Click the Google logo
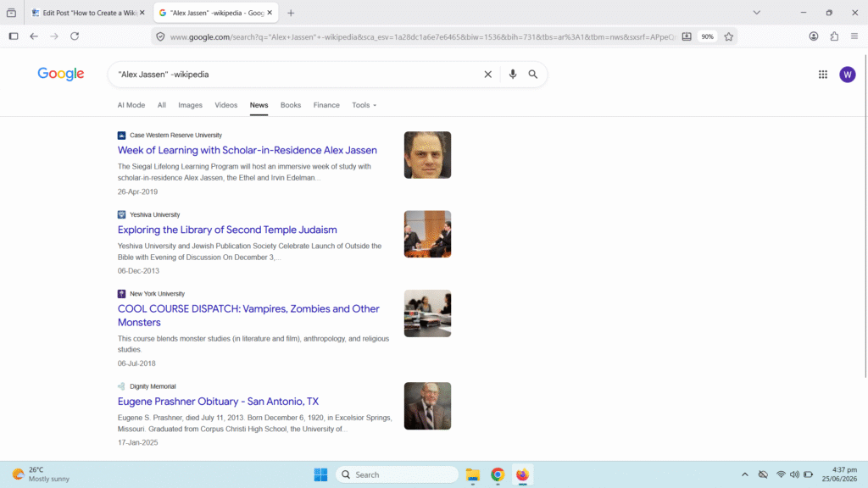Viewport: 868px width, 488px height. coord(61,74)
